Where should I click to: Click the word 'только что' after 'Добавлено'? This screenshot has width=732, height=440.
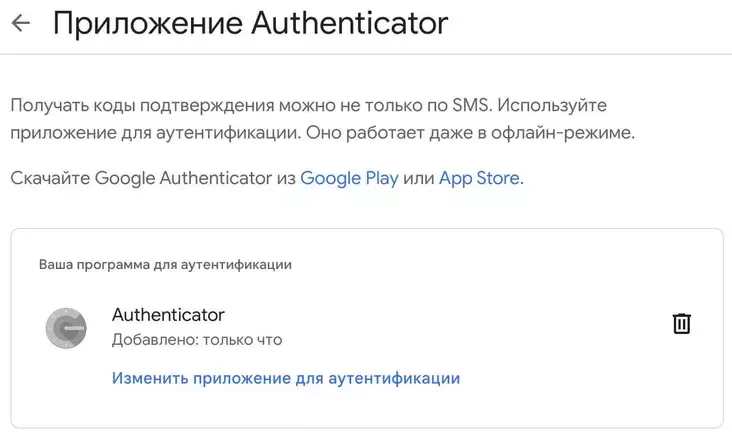click(242, 340)
